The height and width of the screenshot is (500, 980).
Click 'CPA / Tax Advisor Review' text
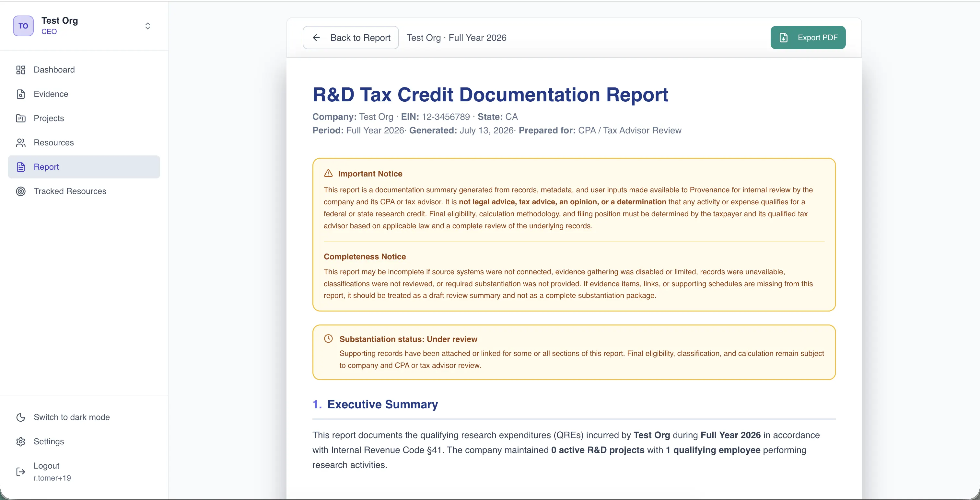(x=630, y=131)
